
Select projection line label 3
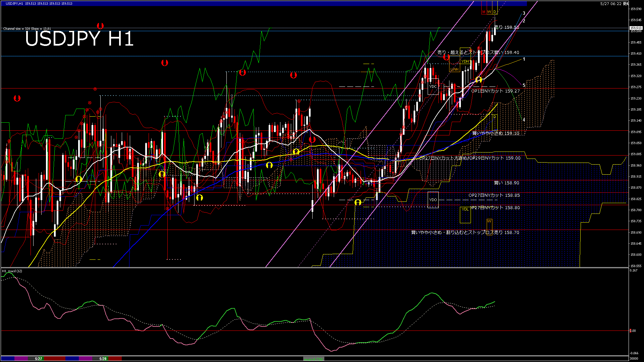click(524, 13)
